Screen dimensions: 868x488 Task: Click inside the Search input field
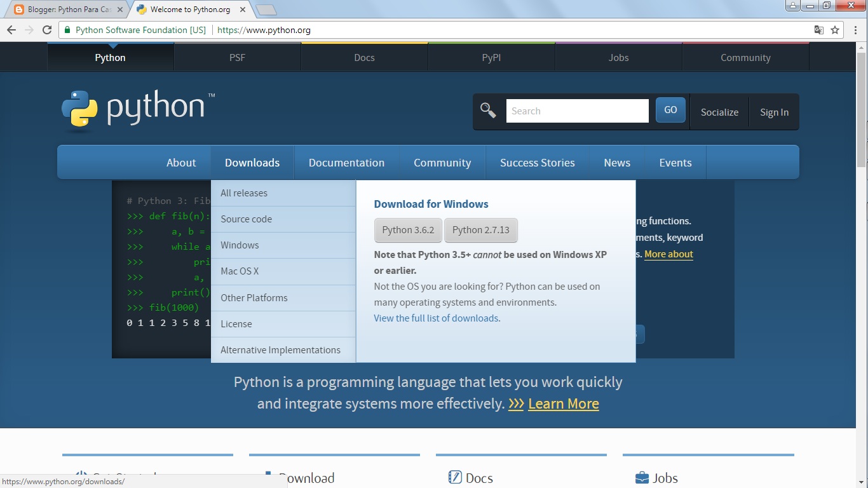[577, 110]
